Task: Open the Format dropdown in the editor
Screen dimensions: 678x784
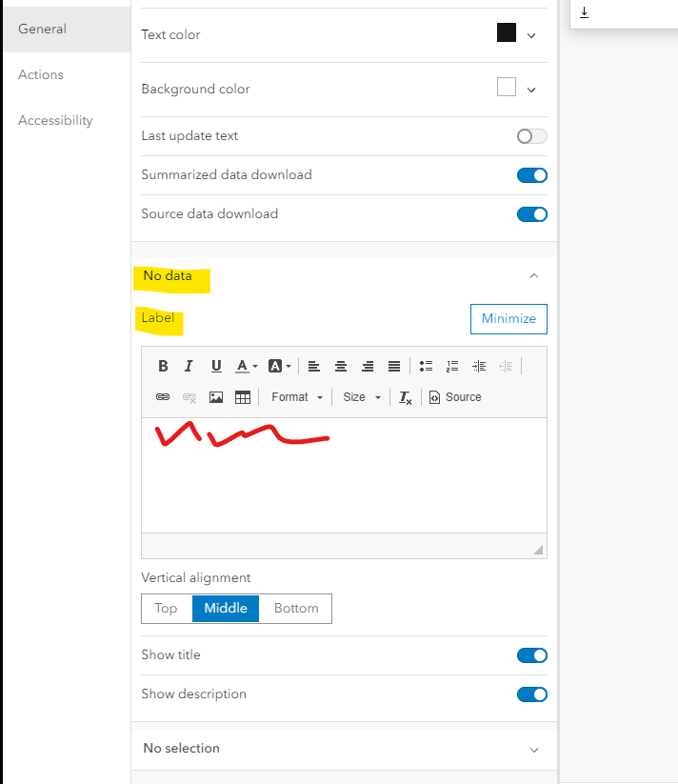Action: coord(296,397)
